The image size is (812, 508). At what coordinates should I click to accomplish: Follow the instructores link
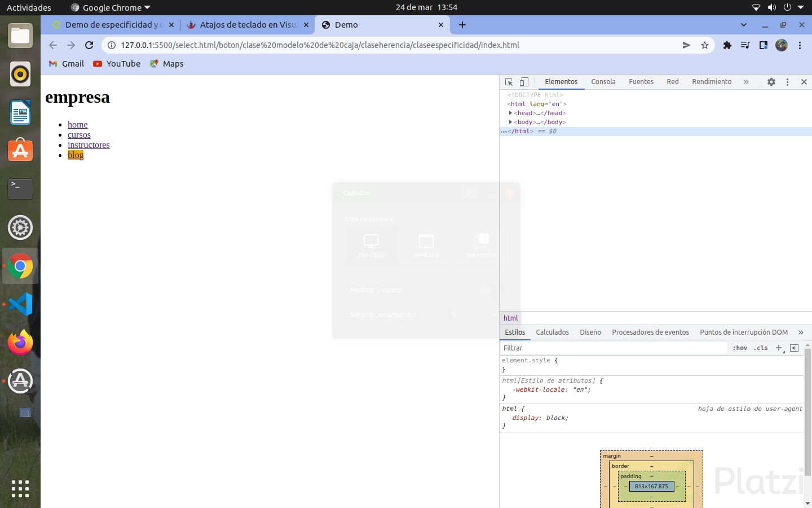(89, 145)
